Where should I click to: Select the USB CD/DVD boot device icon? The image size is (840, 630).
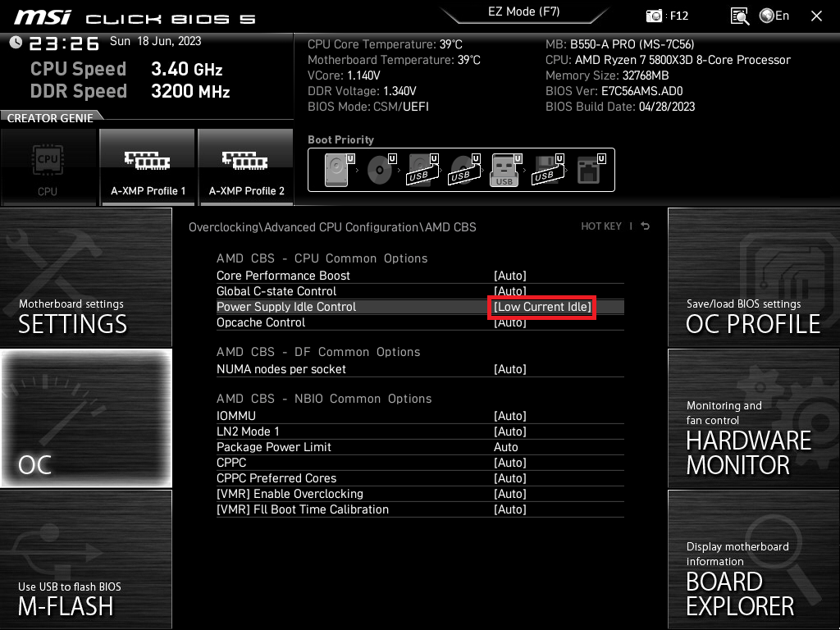click(x=465, y=170)
